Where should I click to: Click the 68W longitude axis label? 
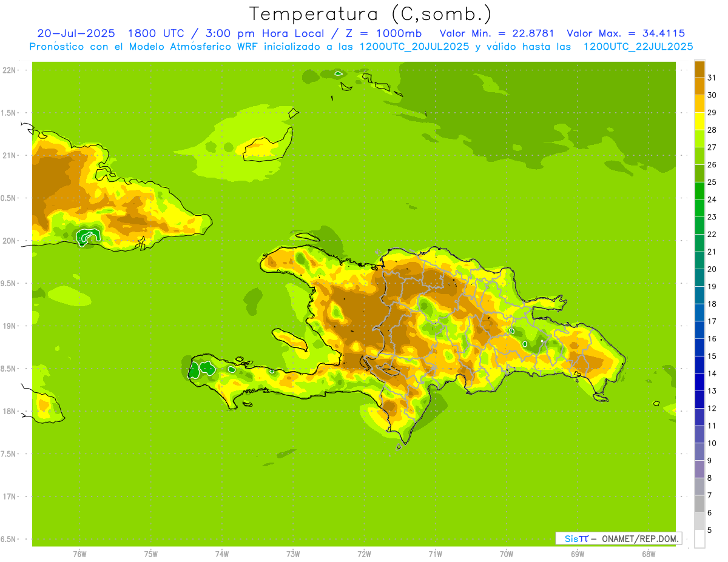point(648,554)
